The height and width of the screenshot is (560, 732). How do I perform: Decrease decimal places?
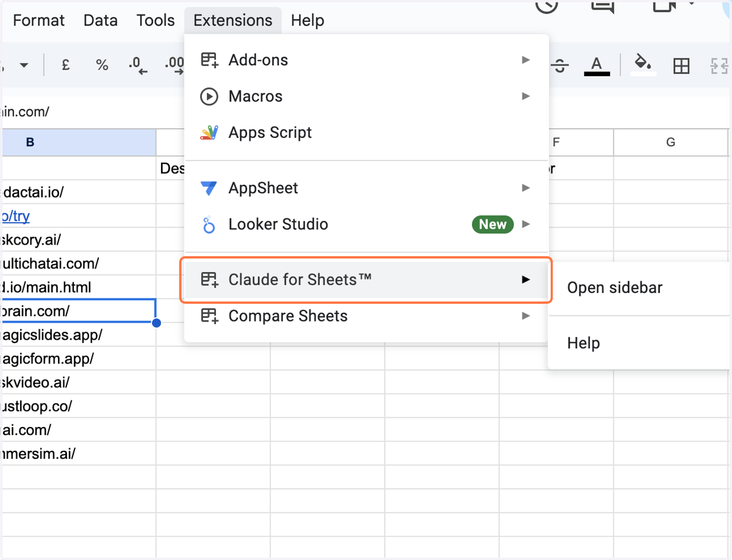(x=138, y=65)
